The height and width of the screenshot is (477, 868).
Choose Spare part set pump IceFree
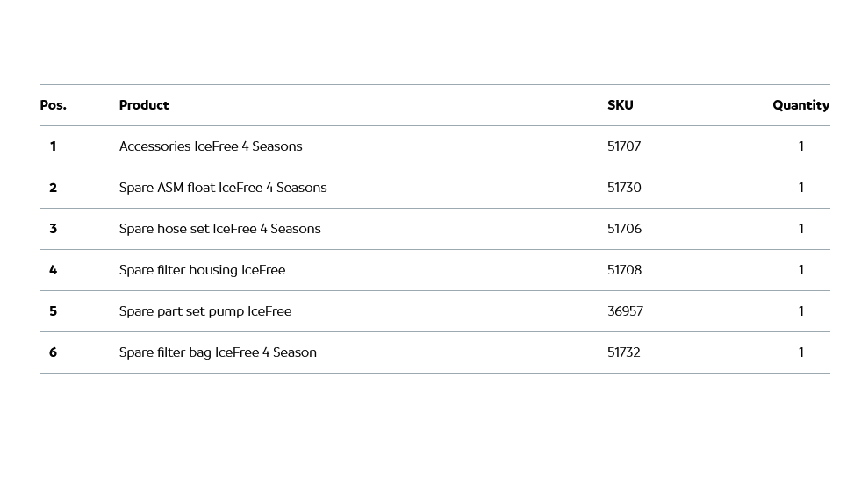tap(205, 311)
